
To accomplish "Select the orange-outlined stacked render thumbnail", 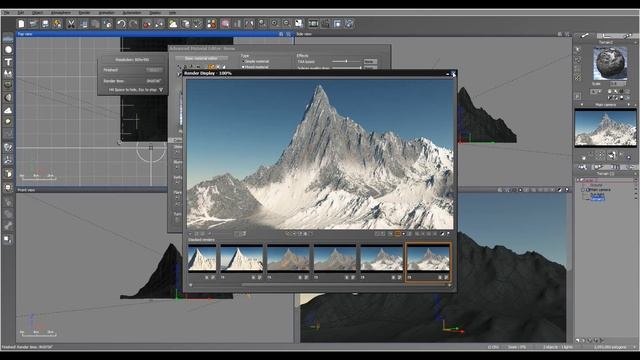I will [x=428, y=261].
